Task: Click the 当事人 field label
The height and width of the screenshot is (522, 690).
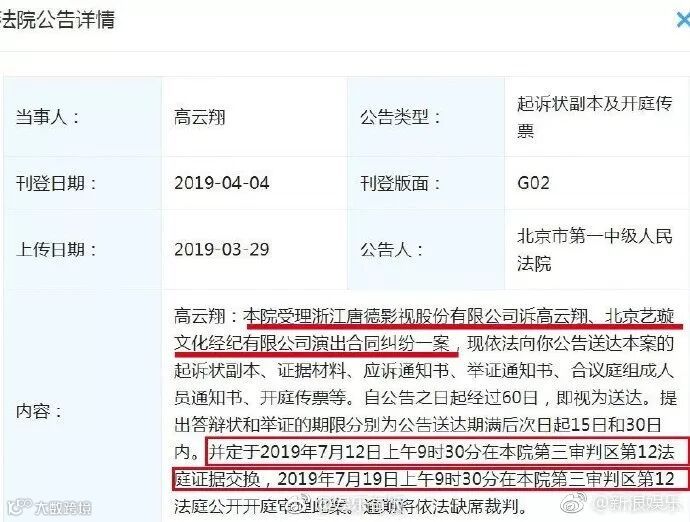Action: click(47, 118)
